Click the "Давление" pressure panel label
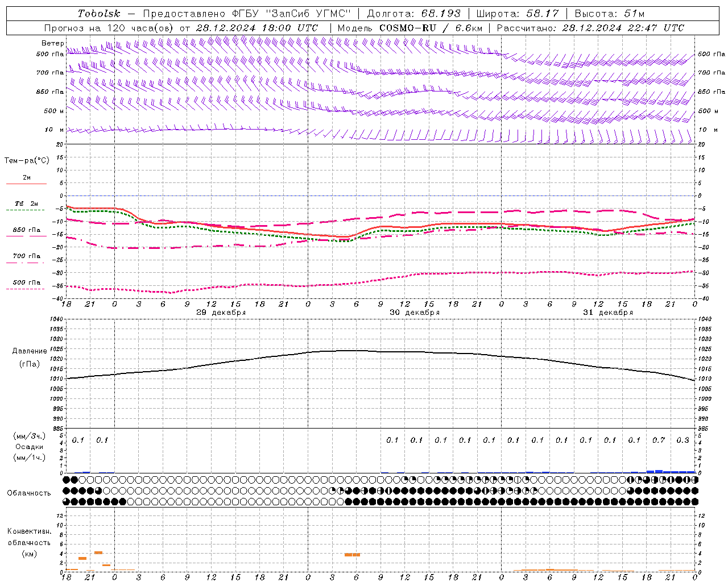 [29, 351]
